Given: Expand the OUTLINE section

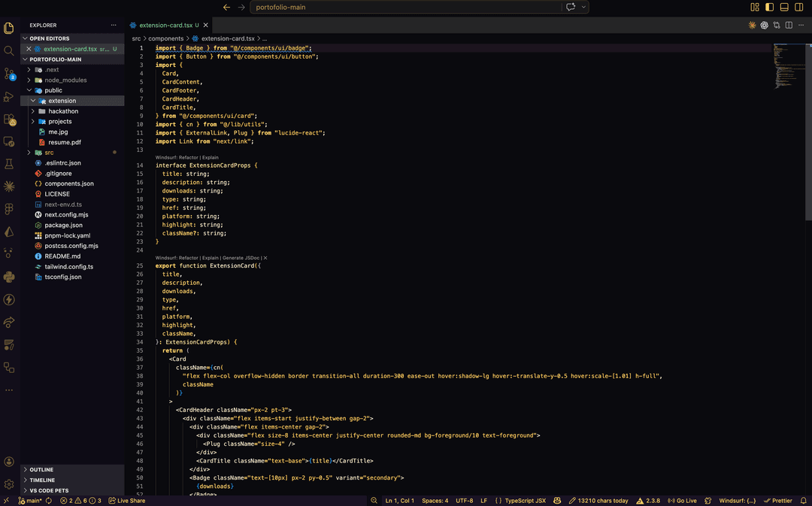Looking at the screenshot, I should click(x=41, y=470).
